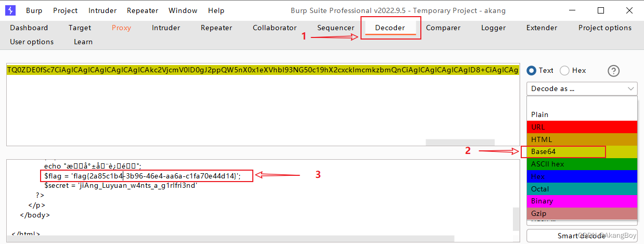The image size is (644, 244).
Task: Switch to the Logger tab
Action: 493,28
